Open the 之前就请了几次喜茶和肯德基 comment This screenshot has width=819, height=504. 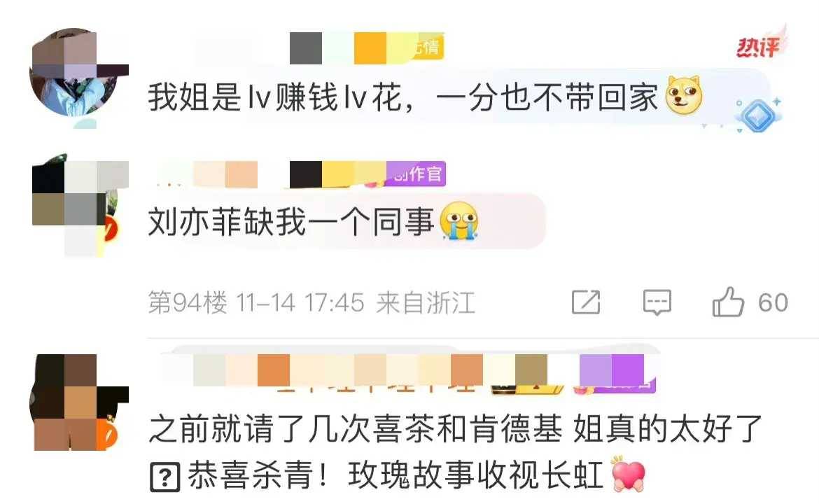[456, 451]
